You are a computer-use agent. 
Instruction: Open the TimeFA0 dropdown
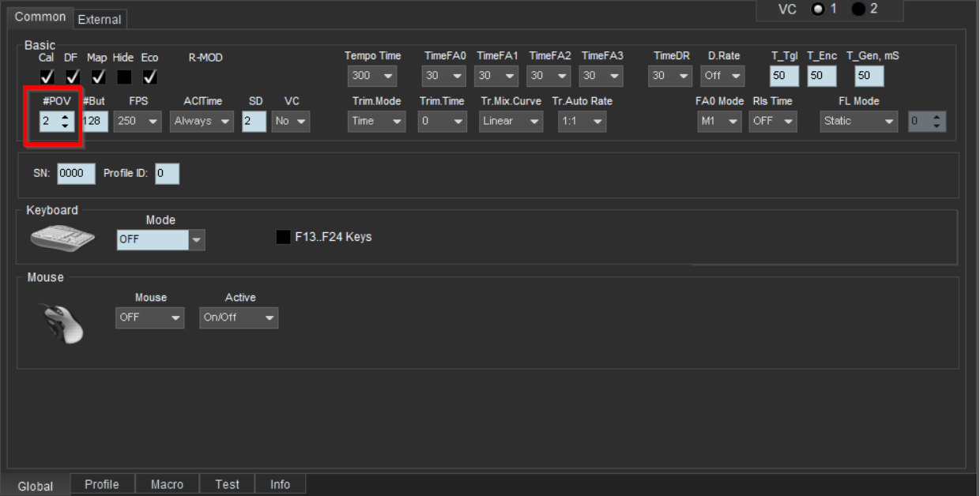[x=444, y=76]
